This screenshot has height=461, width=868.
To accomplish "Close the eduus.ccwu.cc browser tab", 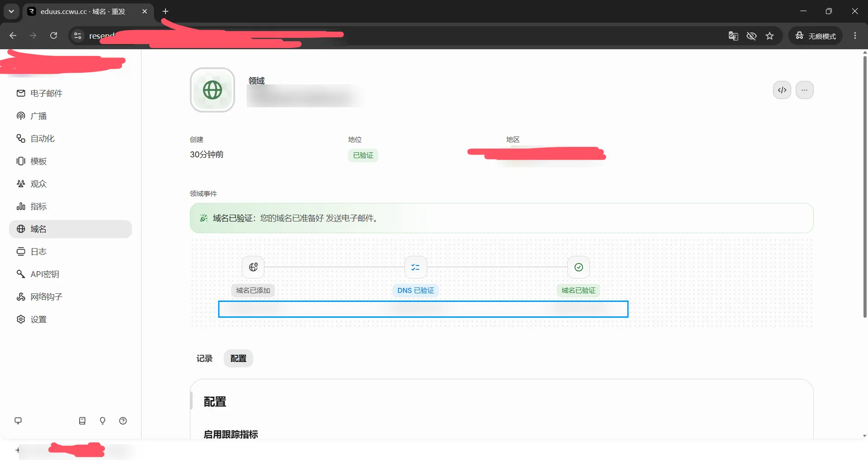I will coord(145,11).
